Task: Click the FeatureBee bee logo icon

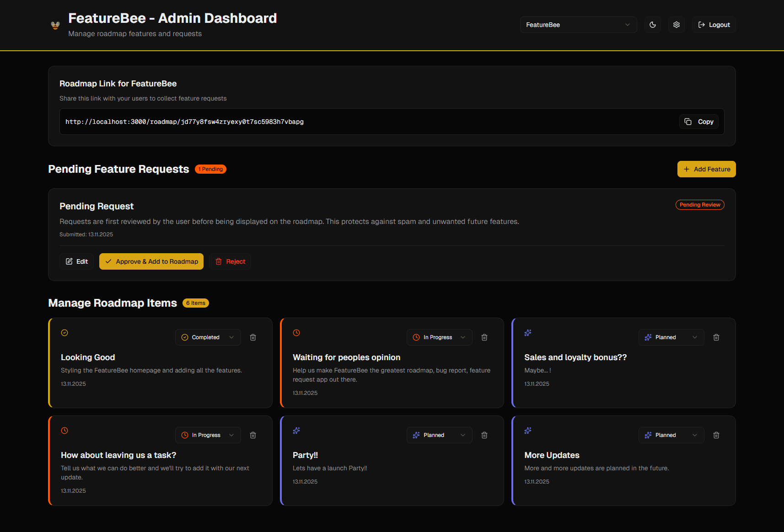Action: pyautogui.click(x=55, y=25)
